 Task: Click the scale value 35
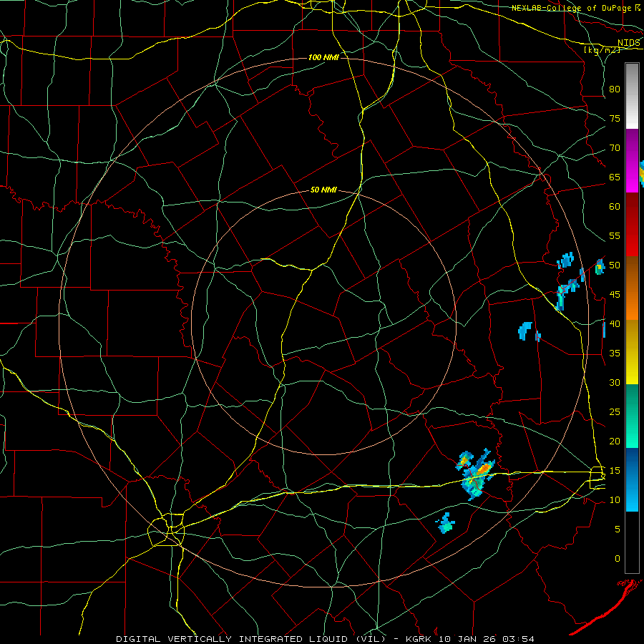tap(615, 353)
